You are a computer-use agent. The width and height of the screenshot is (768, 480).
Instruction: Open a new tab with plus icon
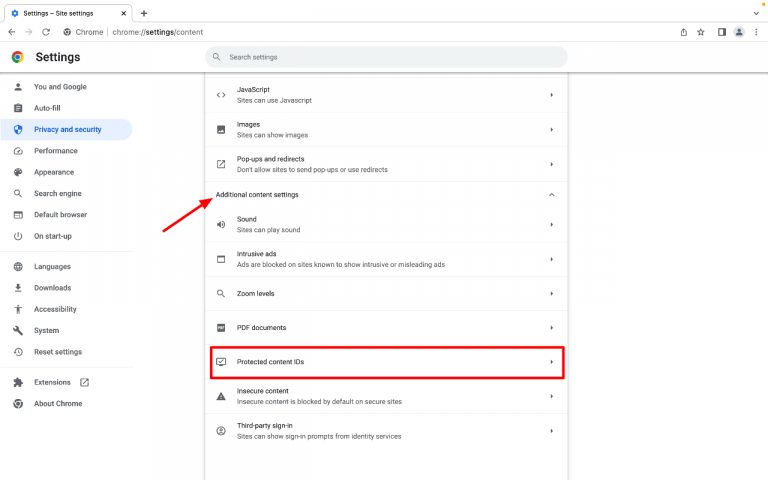click(x=144, y=13)
